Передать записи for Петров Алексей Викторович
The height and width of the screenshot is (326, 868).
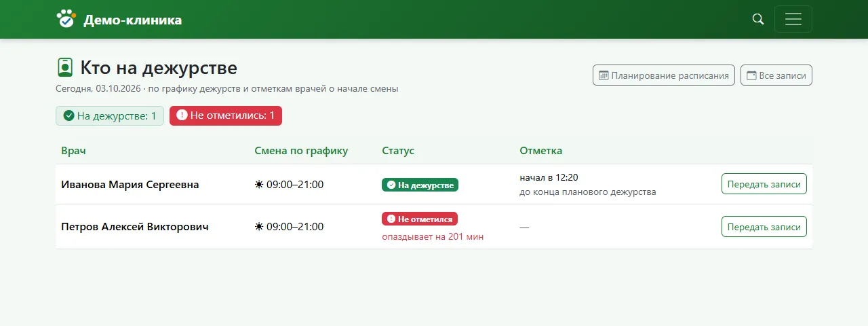coord(764,227)
